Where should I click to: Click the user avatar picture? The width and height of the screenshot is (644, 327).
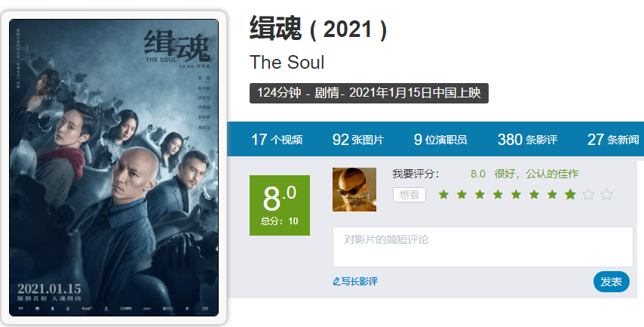coord(354,190)
